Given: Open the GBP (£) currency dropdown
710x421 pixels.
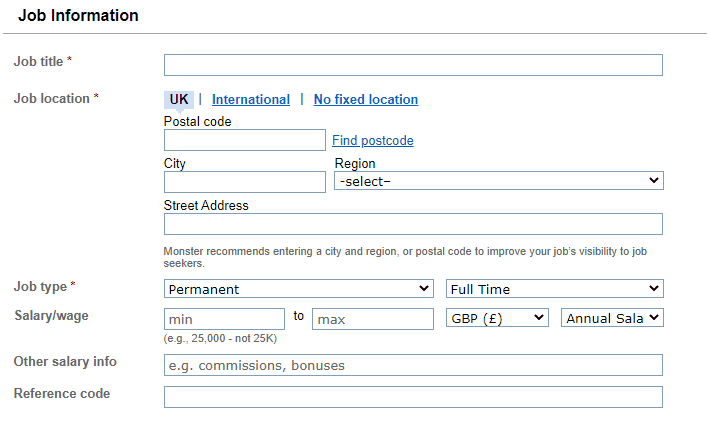Looking at the screenshot, I should point(497,318).
